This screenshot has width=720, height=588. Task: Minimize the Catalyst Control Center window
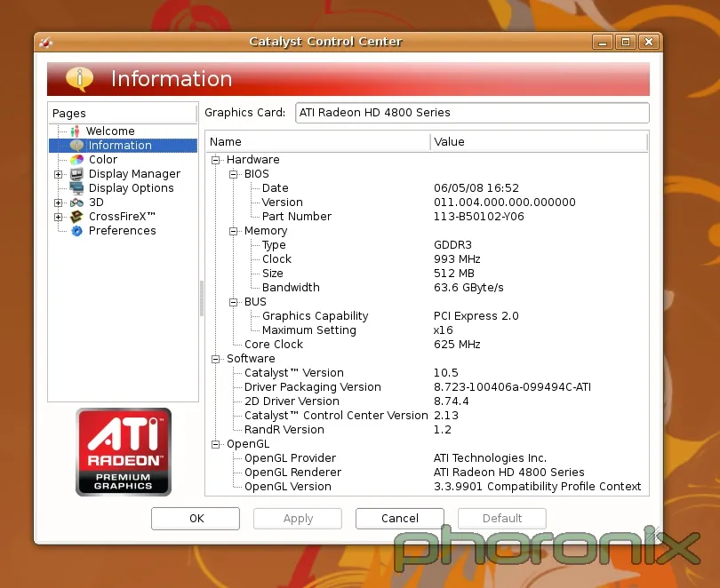point(603,43)
